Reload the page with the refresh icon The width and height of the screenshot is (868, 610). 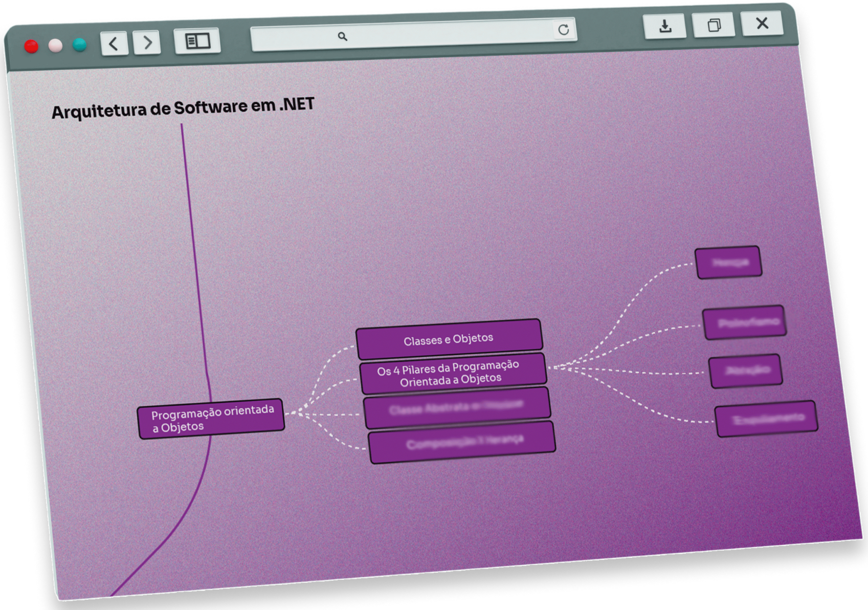pyautogui.click(x=563, y=30)
